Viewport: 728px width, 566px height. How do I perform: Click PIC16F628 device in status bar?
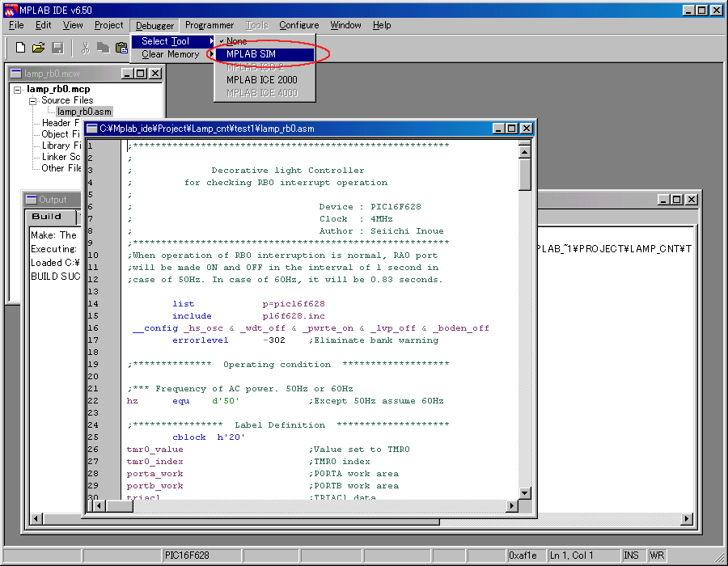pyautogui.click(x=201, y=555)
